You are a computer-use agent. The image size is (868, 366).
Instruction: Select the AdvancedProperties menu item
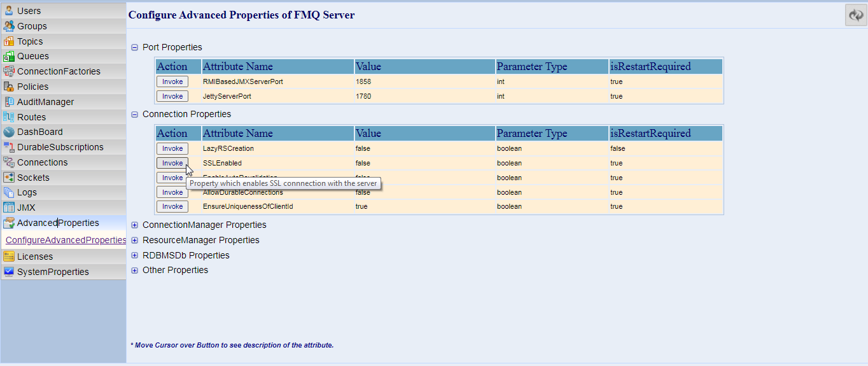(x=64, y=223)
